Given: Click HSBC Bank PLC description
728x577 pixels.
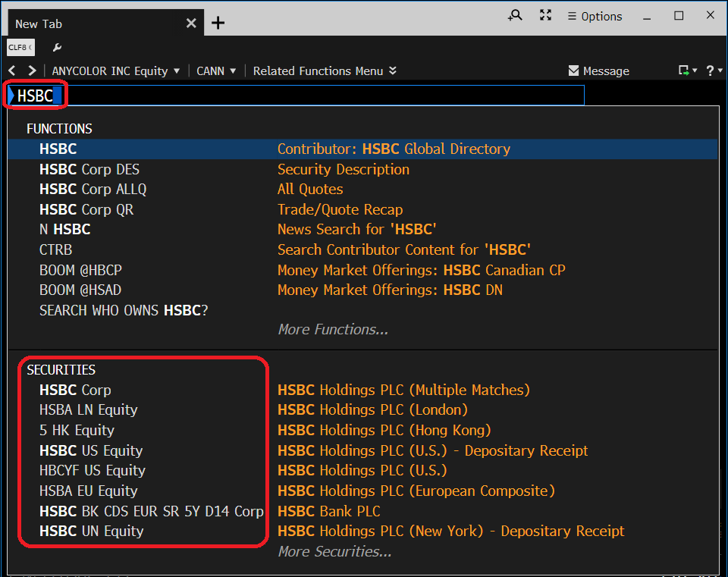Looking at the screenshot, I should click(x=328, y=511).
